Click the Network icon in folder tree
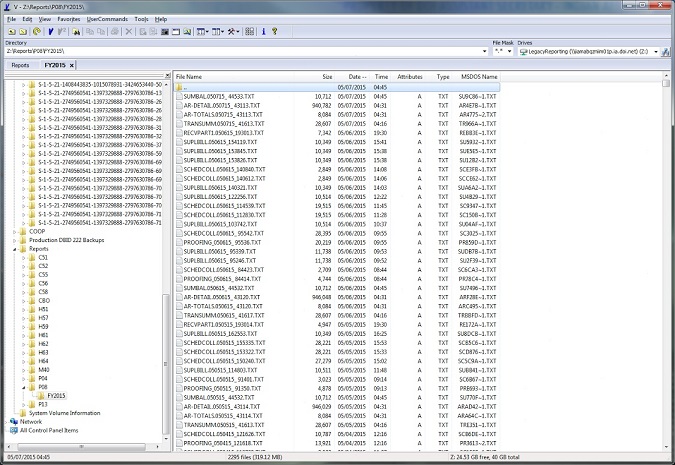The width and height of the screenshot is (675, 465). [x=14, y=422]
